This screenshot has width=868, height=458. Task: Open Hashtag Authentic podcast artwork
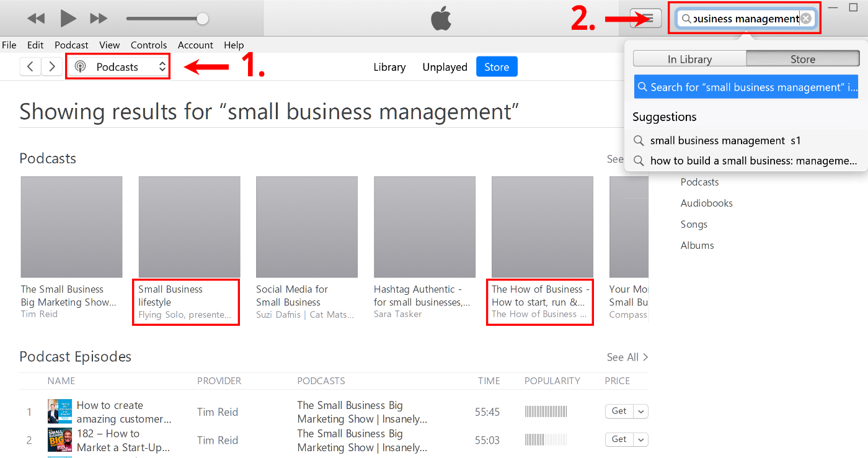[425, 227]
